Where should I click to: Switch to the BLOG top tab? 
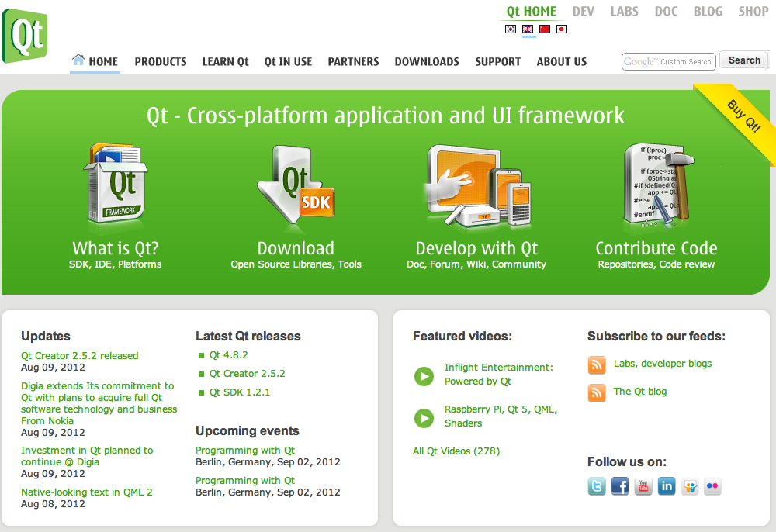[x=708, y=12]
